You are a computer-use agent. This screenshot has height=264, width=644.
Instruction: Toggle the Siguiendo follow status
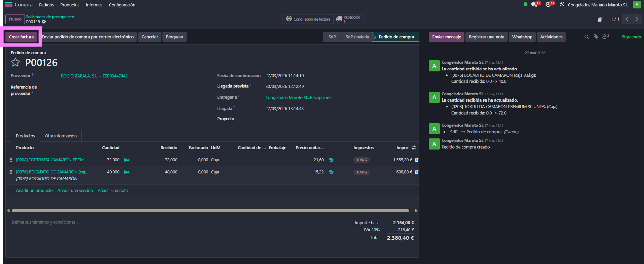pyautogui.click(x=631, y=37)
